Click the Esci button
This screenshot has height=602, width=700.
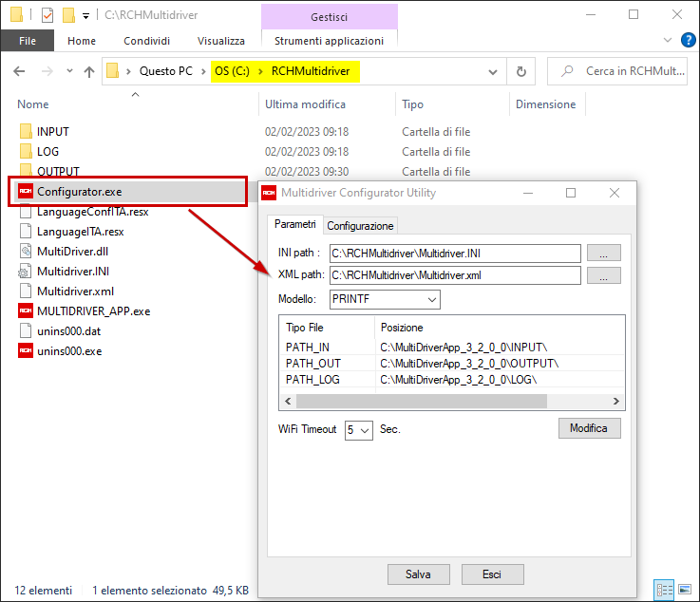492,574
